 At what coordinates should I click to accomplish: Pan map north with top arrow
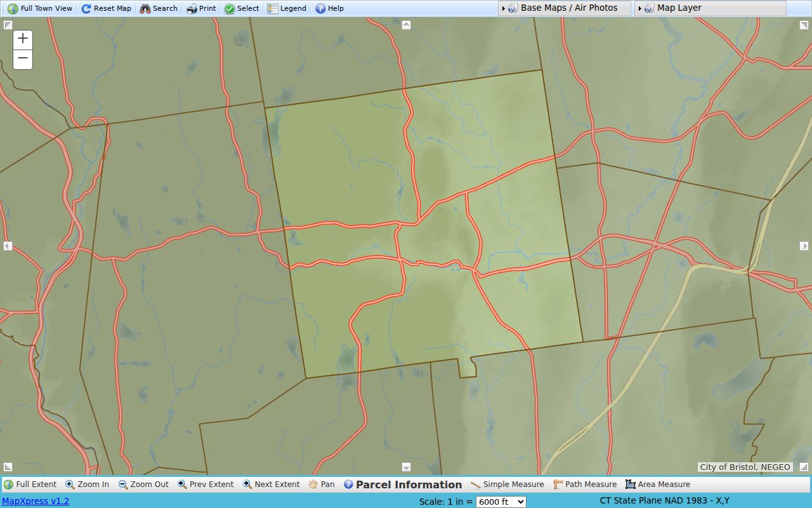click(406, 25)
